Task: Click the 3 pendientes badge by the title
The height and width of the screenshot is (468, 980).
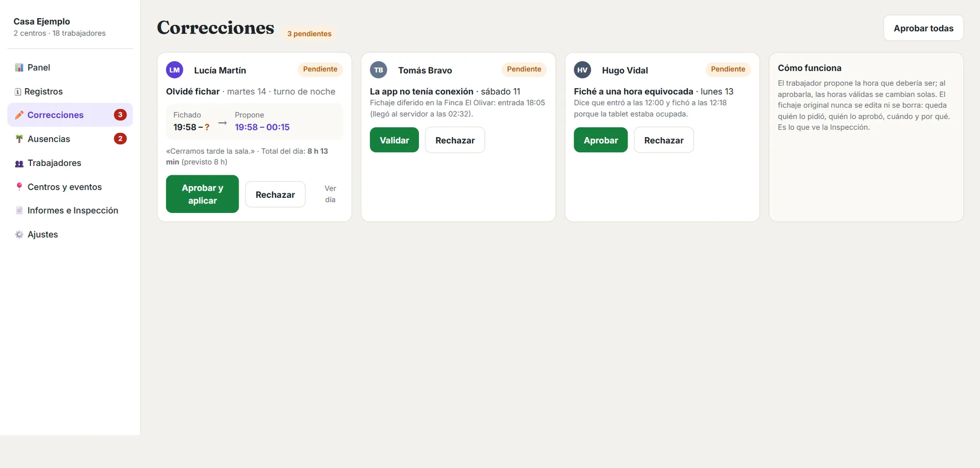Action: pyautogui.click(x=309, y=34)
